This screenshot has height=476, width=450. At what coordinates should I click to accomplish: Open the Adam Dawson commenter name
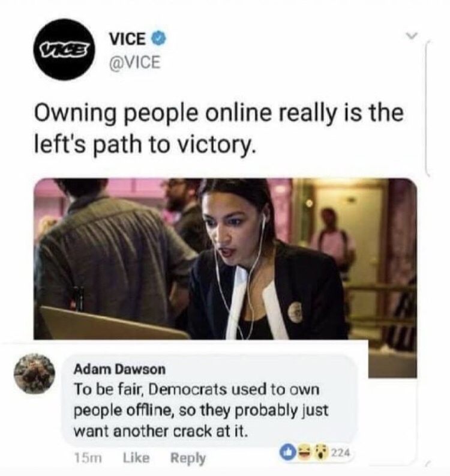tap(120, 369)
